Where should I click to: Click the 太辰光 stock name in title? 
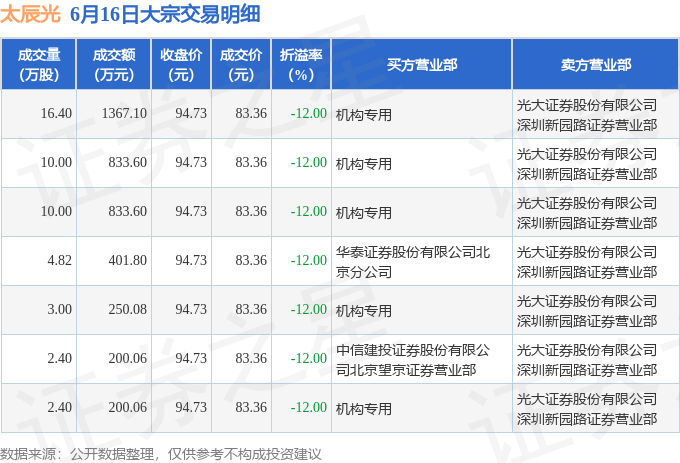pyautogui.click(x=30, y=14)
